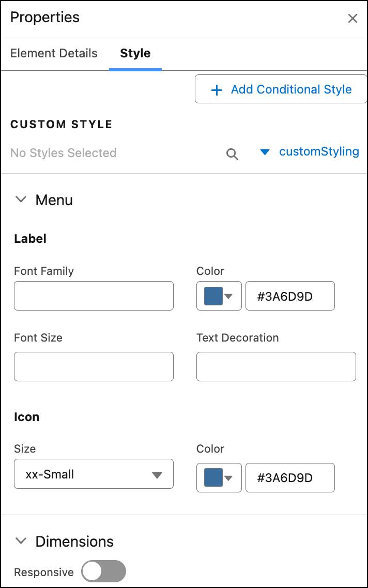
Task: Click the Dimensions section chevron icon
Action: point(20,541)
